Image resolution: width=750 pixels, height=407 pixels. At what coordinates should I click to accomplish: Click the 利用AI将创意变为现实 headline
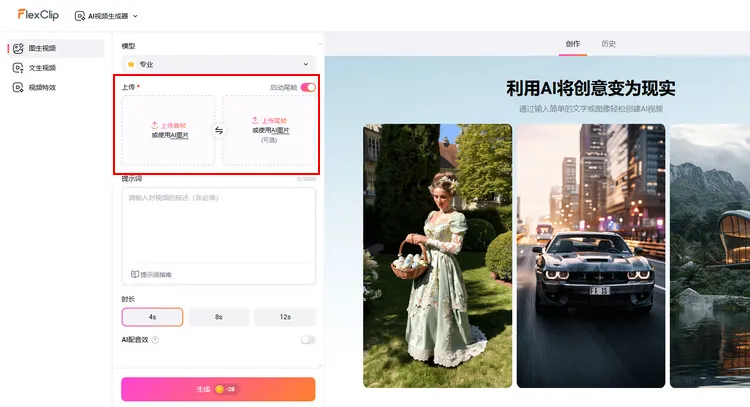pyautogui.click(x=591, y=88)
